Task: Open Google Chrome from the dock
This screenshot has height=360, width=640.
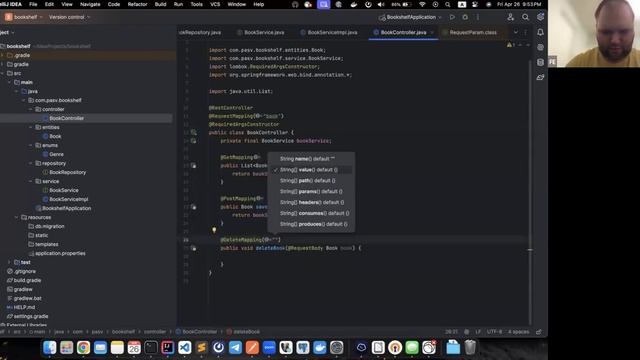Action: click(83, 347)
